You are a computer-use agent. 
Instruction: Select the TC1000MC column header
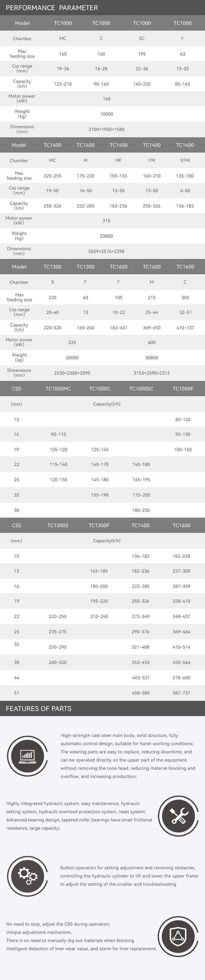(58, 389)
